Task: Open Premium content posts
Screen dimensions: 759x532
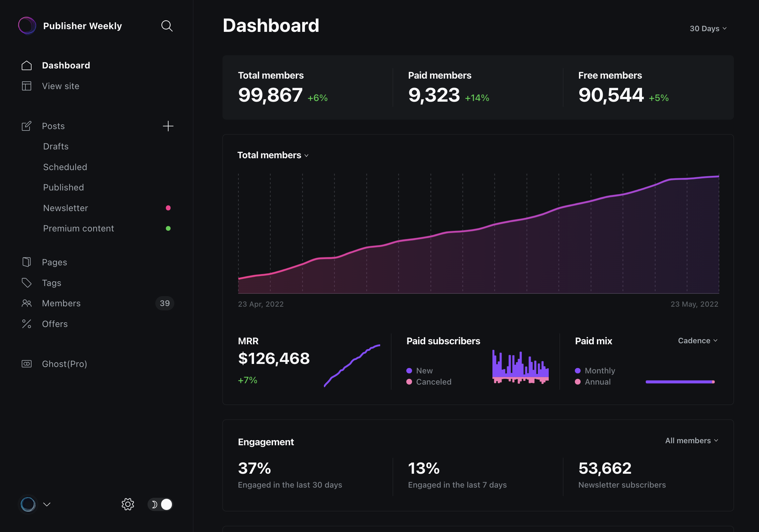Action: pyautogui.click(x=79, y=228)
